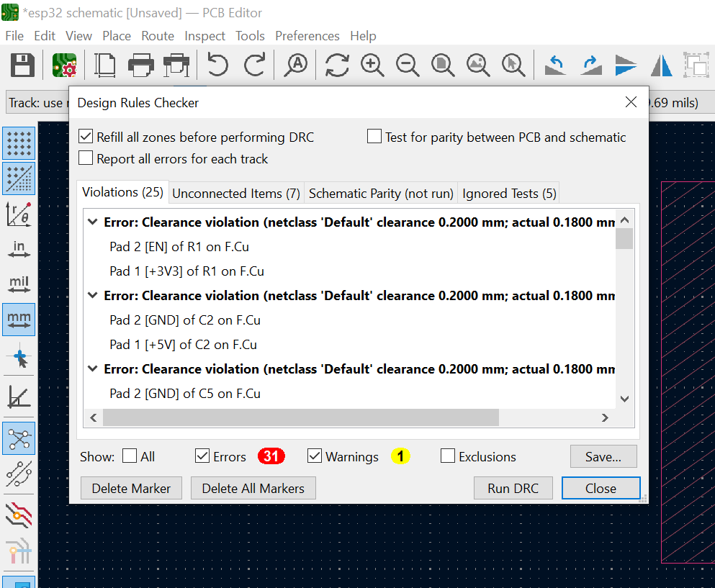Refresh the canvas view

click(x=337, y=65)
